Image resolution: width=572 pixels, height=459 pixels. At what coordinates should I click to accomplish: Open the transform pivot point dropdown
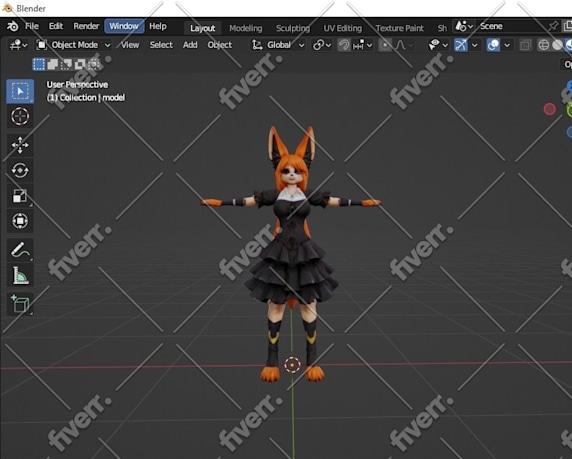322,45
